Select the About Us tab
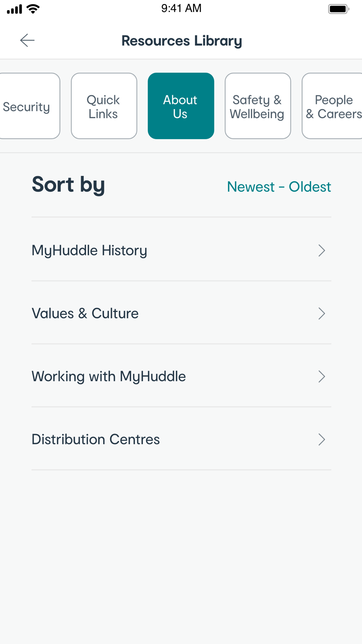This screenshot has height=644, width=362. (181, 106)
